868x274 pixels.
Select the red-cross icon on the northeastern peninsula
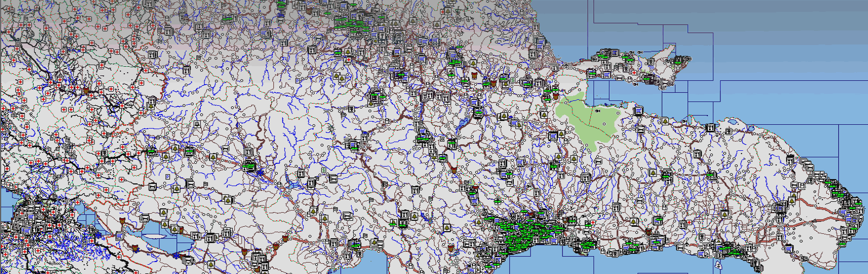pyautogui.click(x=634, y=73)
